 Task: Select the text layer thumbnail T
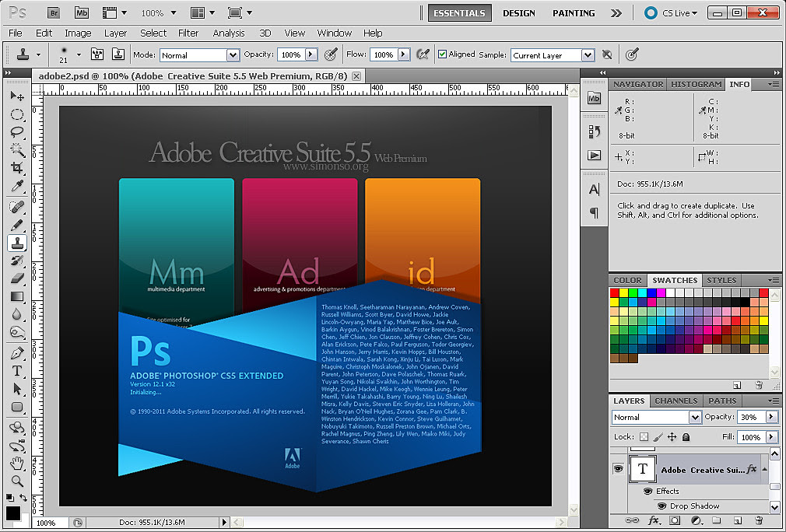642,469
